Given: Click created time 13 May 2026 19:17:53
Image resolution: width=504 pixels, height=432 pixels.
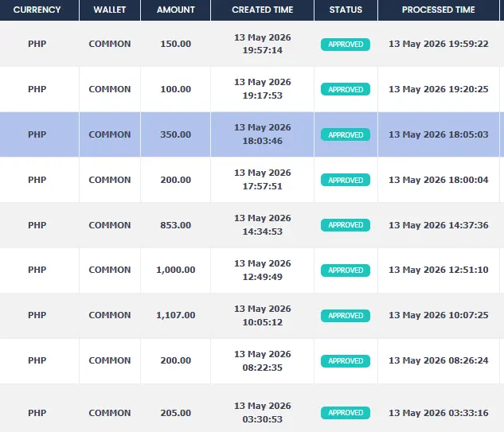Looking at the screenshot, I should 262,88.
